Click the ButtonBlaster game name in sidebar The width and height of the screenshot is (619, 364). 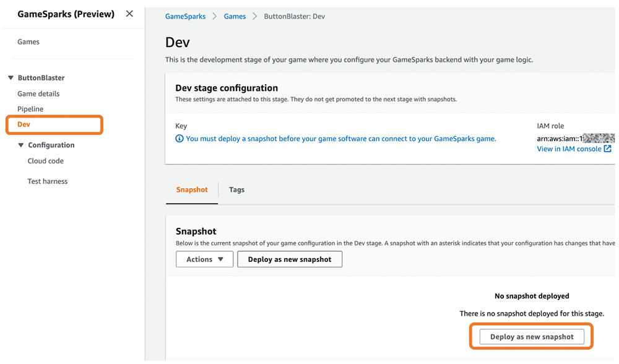[x=41, y=78]
